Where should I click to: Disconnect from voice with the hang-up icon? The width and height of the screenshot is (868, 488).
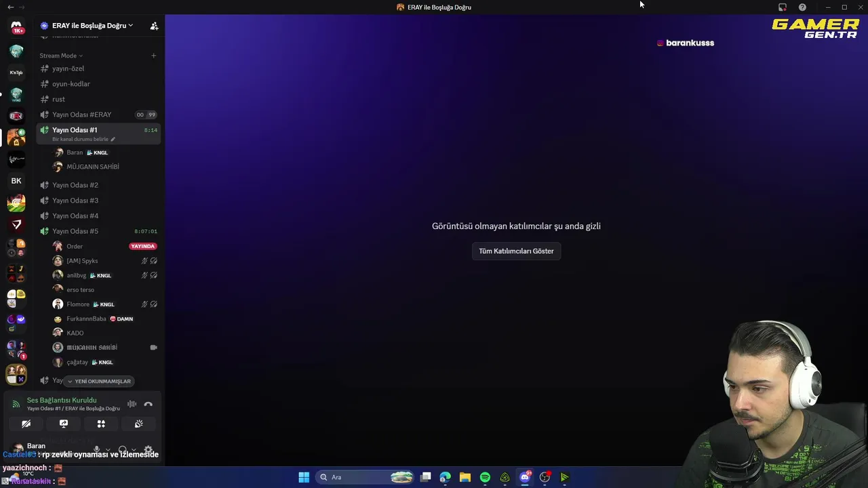pyautogui.click(x=149, y=404)
